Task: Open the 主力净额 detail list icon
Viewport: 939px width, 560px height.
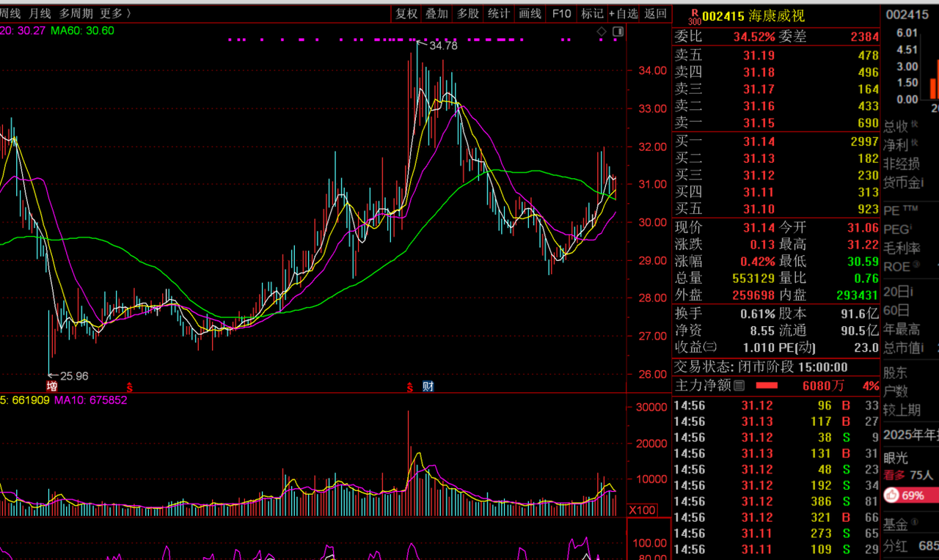Action: (739, 386)
